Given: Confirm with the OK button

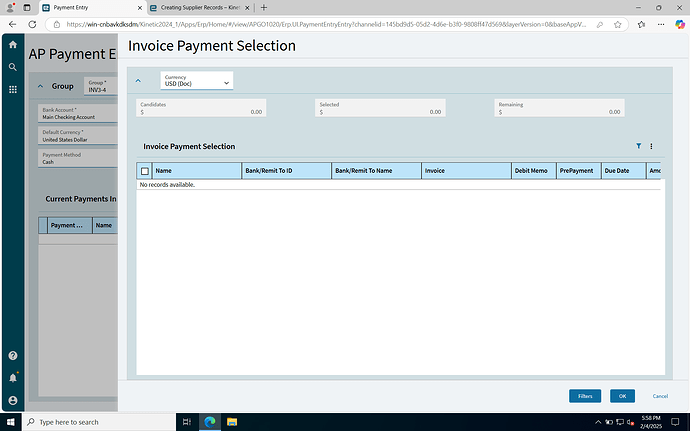Looking at the screenshot, I should (622, 396).
